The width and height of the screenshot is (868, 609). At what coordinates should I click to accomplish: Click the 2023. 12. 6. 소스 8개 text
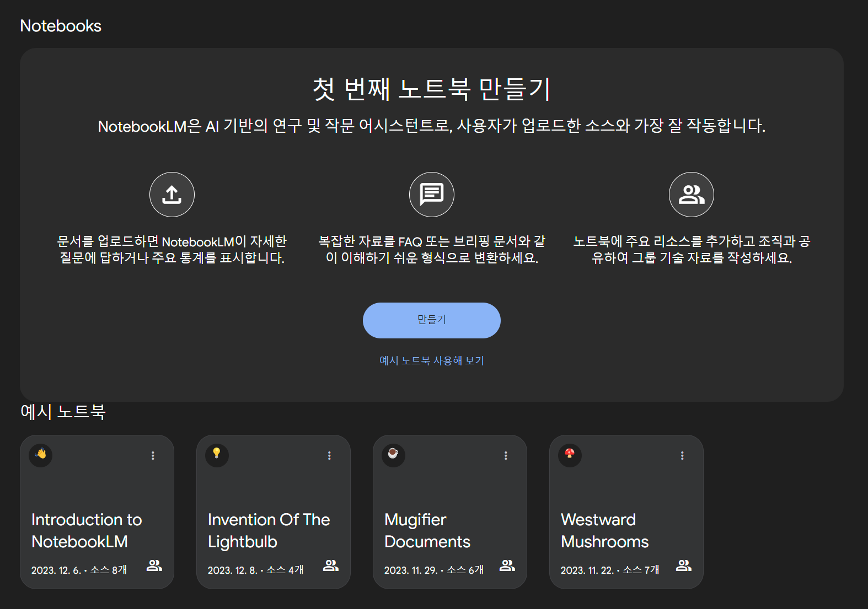(79, 570)
